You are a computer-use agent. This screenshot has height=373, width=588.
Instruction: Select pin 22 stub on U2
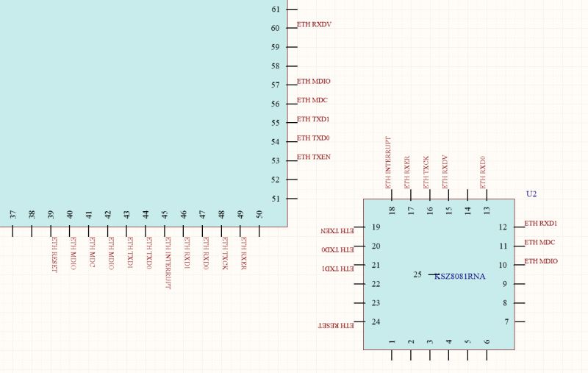click(359, 284)
